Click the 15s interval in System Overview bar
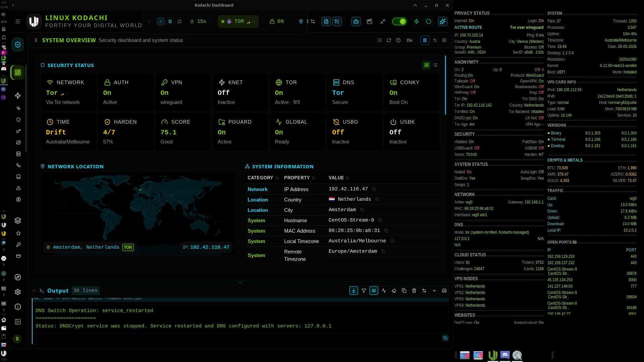Image resolution: width=644 pixels, height=362 pixels. [x=409, y=40]
